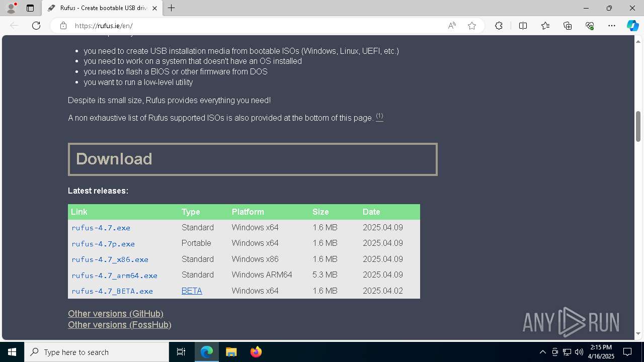Click the Platform column header
This screenshot has height=362, width=644.
248,212
